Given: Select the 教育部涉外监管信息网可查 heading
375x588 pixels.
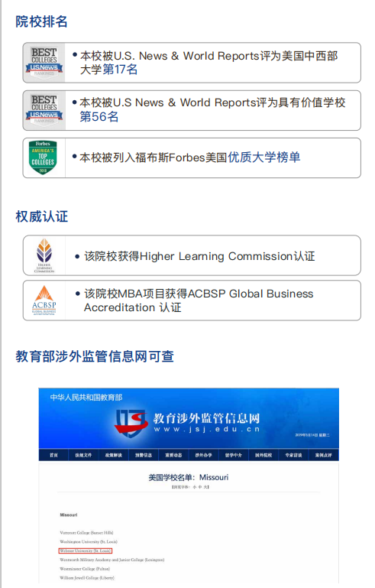Looking at the screenshot, I should [95, 356].
